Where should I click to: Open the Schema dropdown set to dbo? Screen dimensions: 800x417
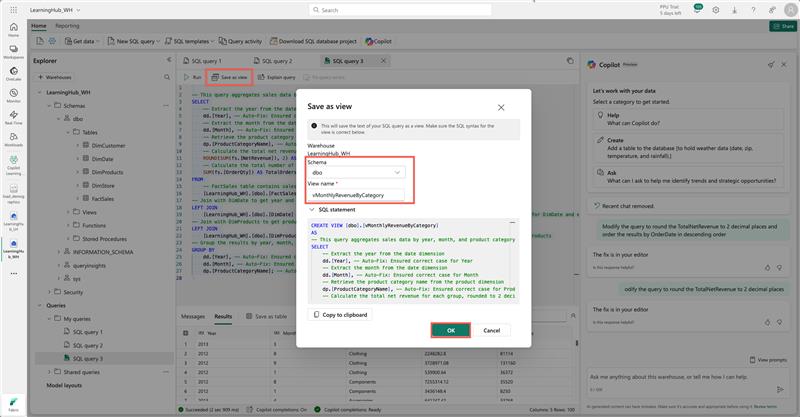[356, 173]
